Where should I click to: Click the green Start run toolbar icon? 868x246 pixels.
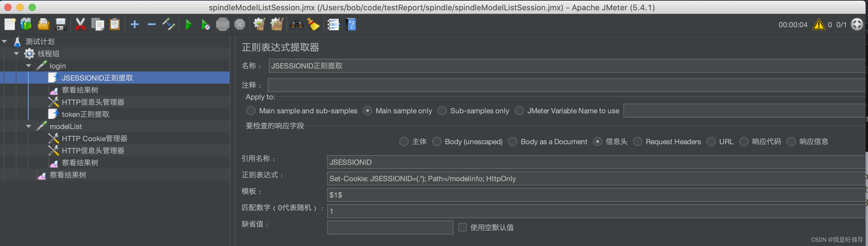tap(189, 25)
